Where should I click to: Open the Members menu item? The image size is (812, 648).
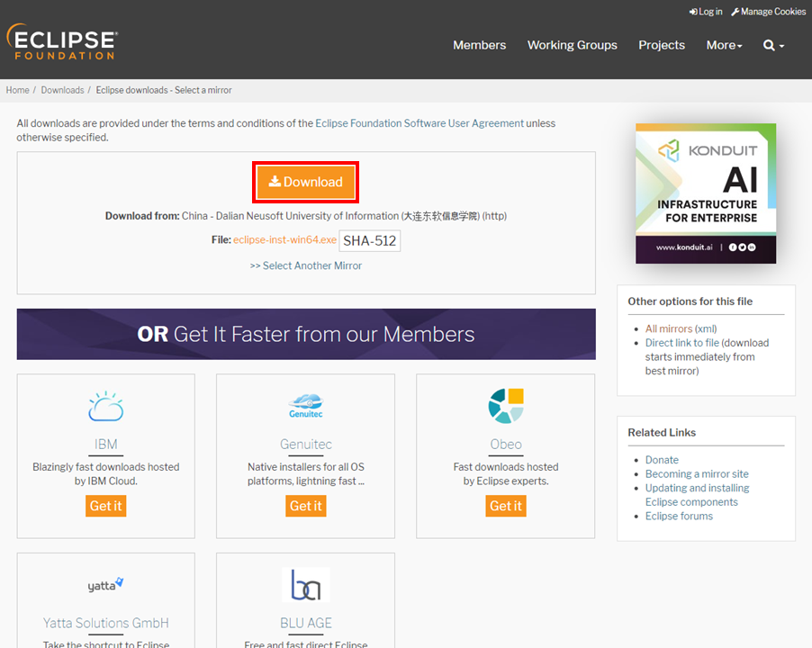tap(479, 45)
